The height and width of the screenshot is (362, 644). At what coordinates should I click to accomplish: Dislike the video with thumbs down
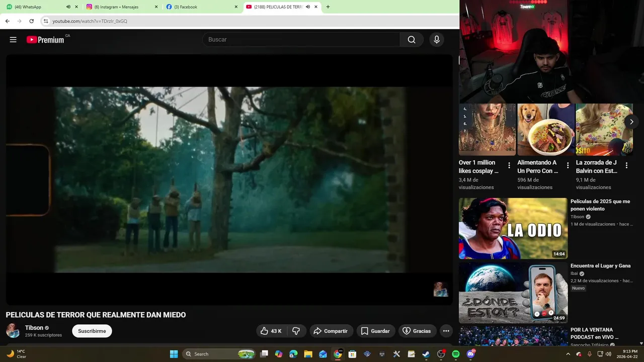click(296, 331)
